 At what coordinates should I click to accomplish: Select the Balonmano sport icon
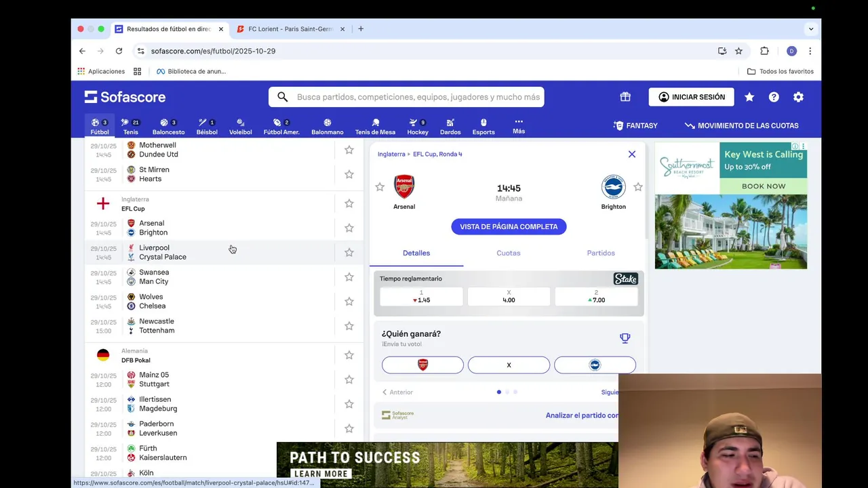pos(328,127)
